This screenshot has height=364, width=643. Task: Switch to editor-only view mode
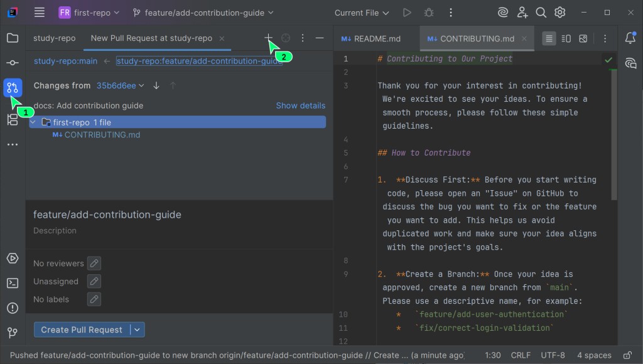click(x=549, y=38)
